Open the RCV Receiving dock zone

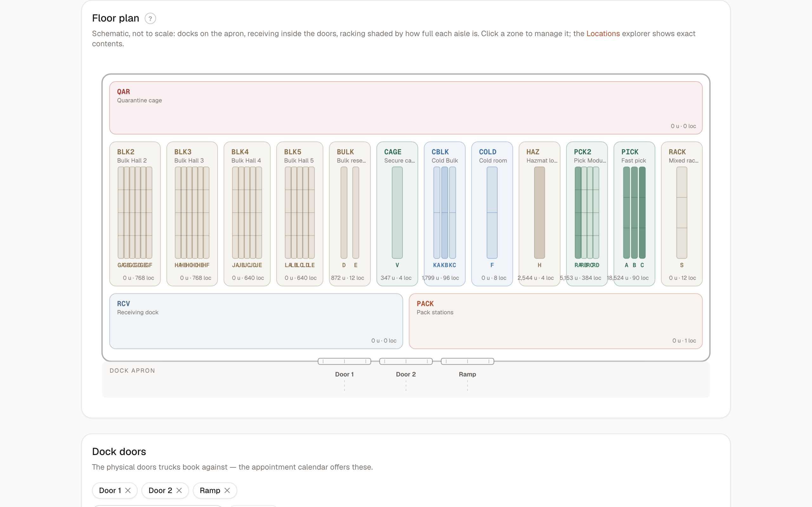[256, 321]
